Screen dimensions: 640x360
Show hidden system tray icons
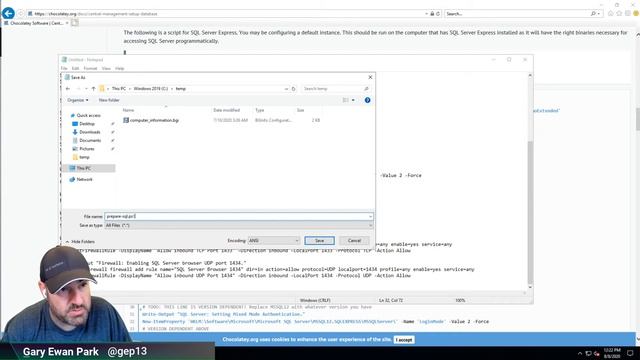pos(580,353)
